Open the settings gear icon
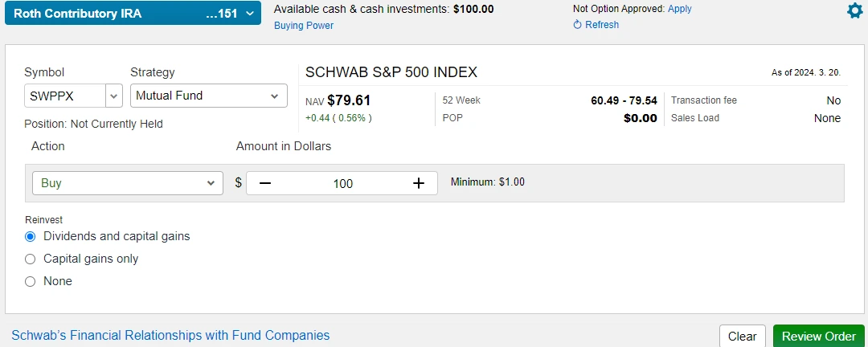 854,10
